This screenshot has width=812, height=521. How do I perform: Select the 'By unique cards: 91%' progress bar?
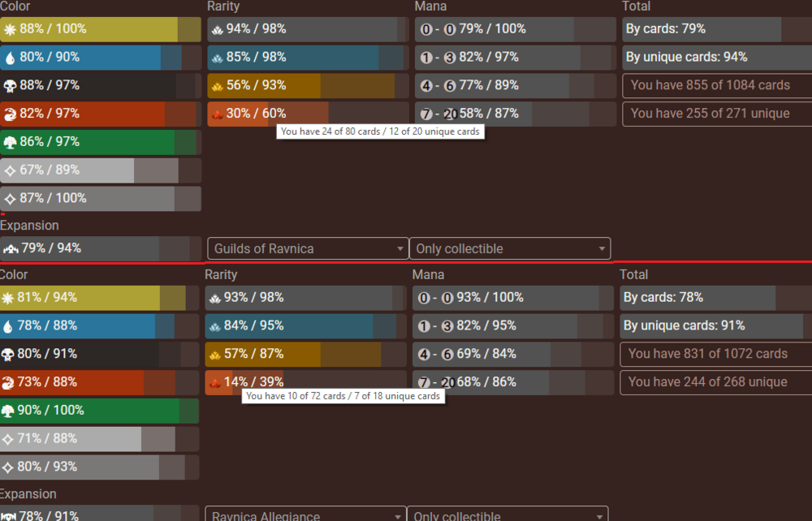715,325
